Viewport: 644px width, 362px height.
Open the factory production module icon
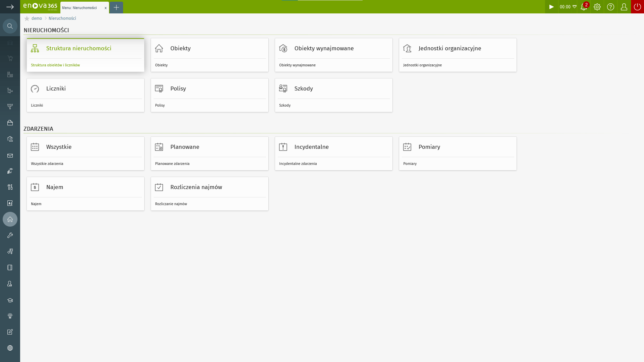10,74
